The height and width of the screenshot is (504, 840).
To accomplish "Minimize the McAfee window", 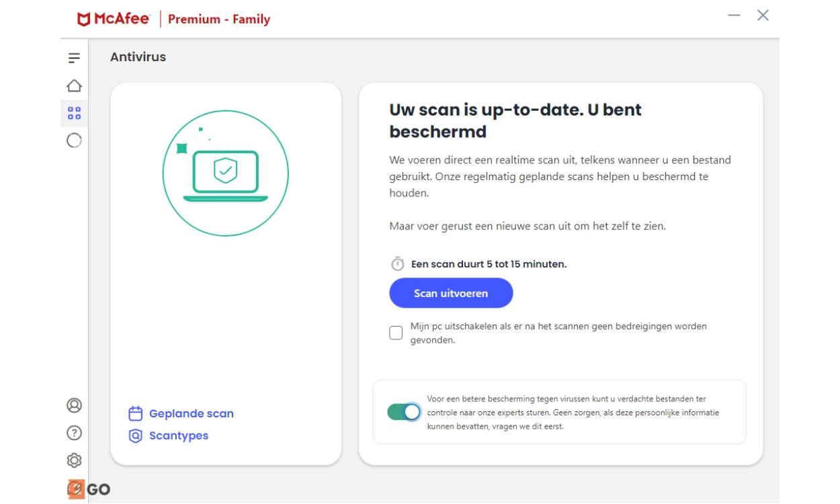I will (734, 15).
